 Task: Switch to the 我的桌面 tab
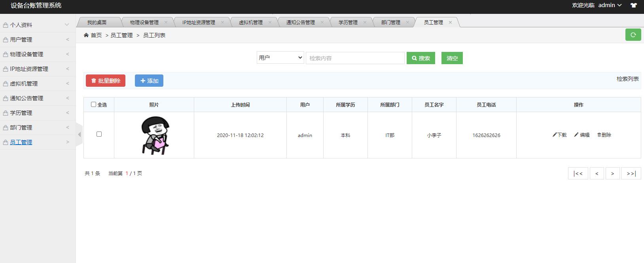pyautogui.click(x=97, y=23)
